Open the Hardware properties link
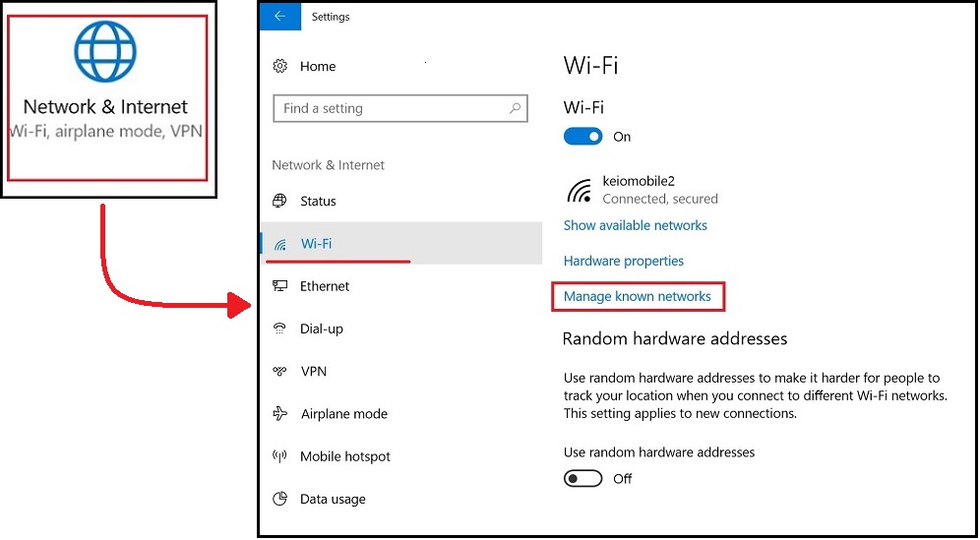The width and height of the screenshot is (980, 540). 623,261
